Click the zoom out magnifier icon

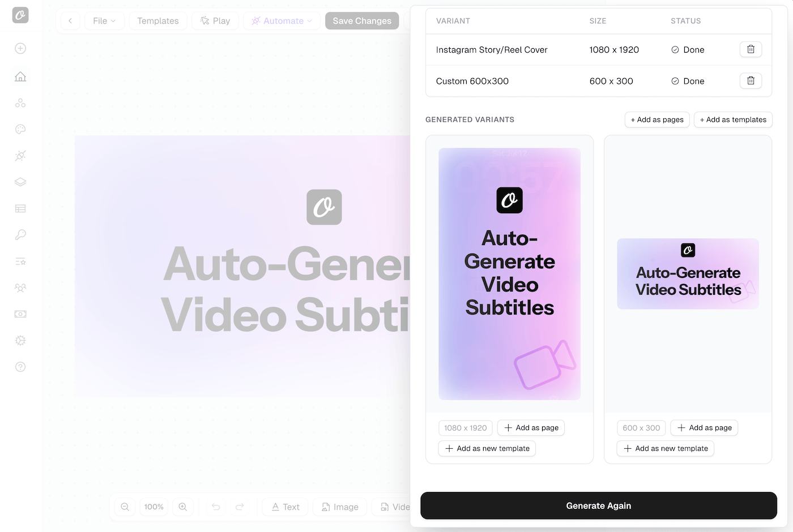[x=125, y=507]
